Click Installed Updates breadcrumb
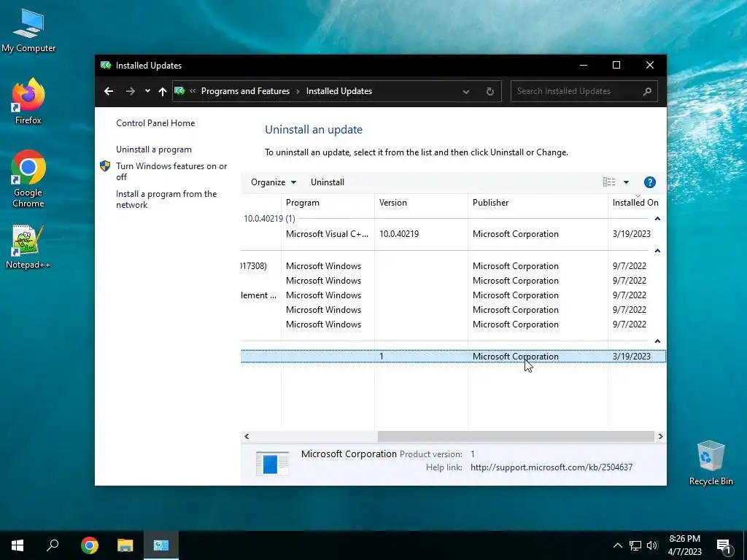The width and height of the screenshot is (747, 560). click(x=338, y=91)
